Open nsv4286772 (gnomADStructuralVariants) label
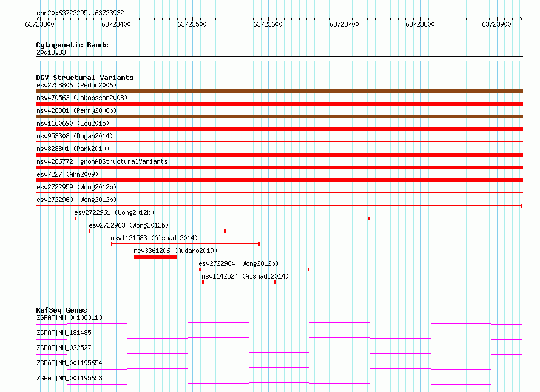The width and height of the screenshot is (540, 392). pos(104,161)
